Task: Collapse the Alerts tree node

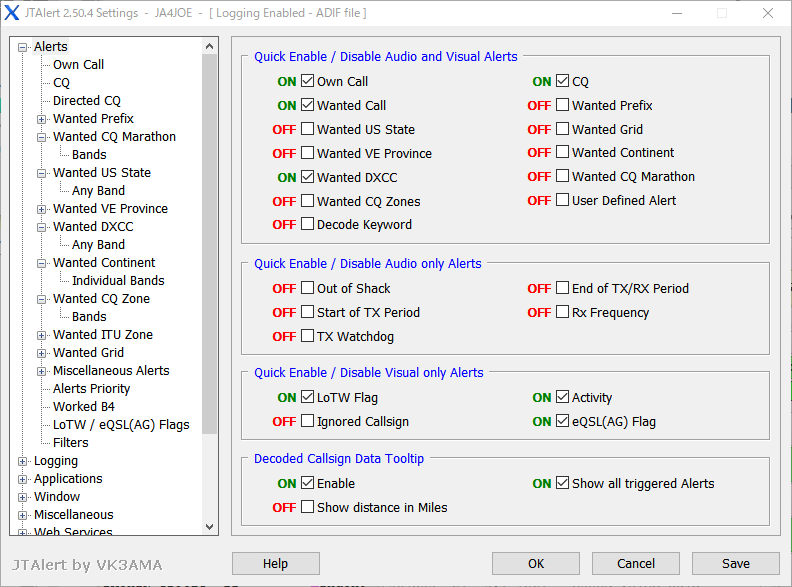Action: tap(22, 47)
